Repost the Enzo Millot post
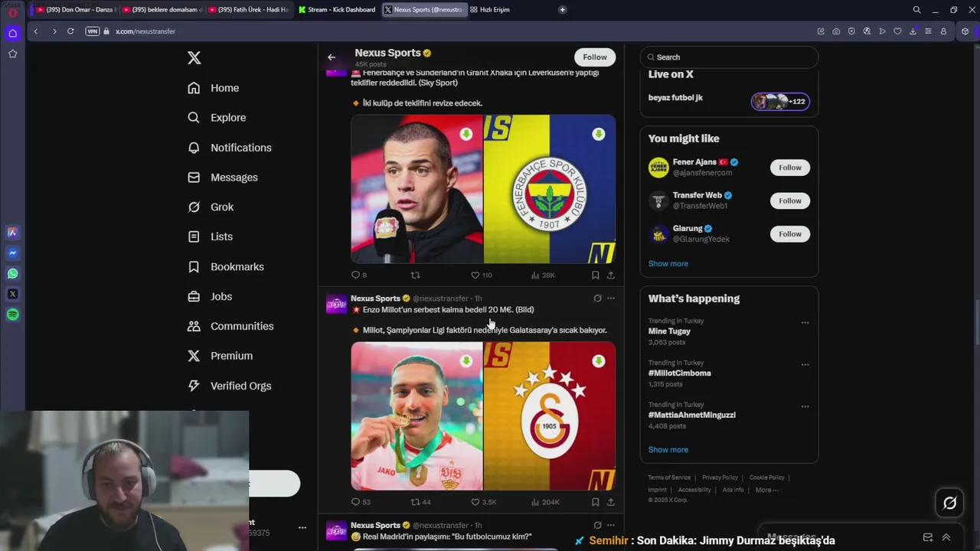Image resolution: width=980 pixels, height=551 pixels. pyautogui.click(x=421, y=503)
